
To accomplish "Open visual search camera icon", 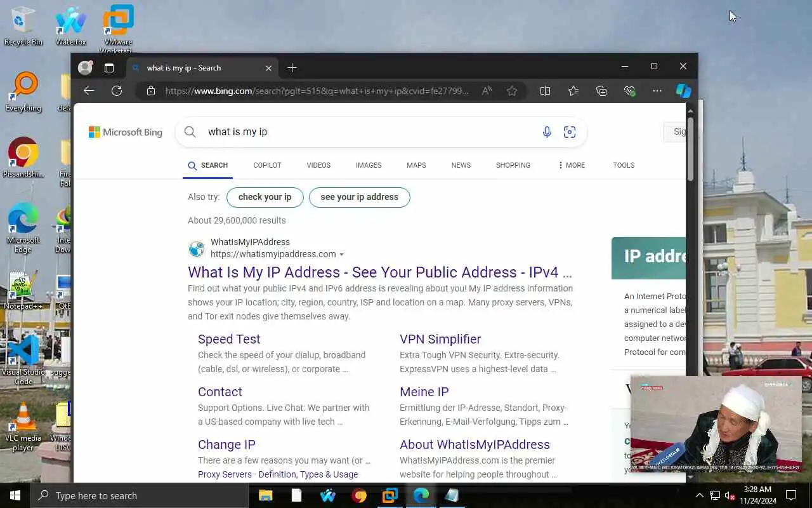I will tap(570, 131).
